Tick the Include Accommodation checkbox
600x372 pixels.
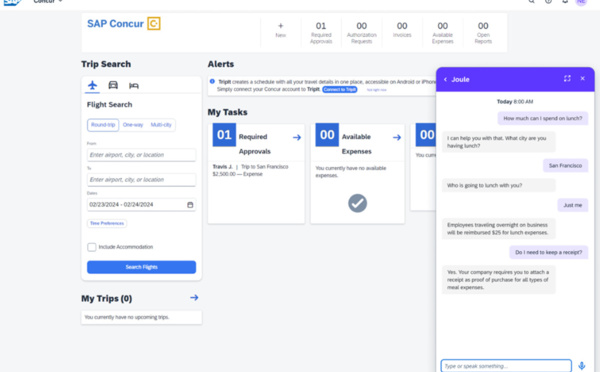[x=91, y=247]
